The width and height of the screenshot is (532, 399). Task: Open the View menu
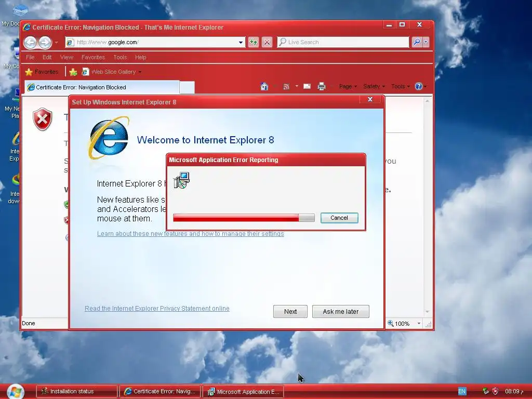(66, 57)
